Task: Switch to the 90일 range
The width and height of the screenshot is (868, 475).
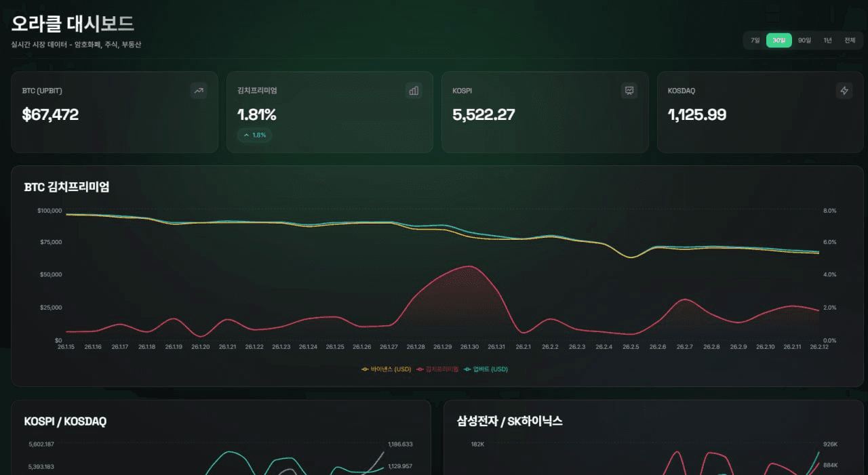Action: 804,41
